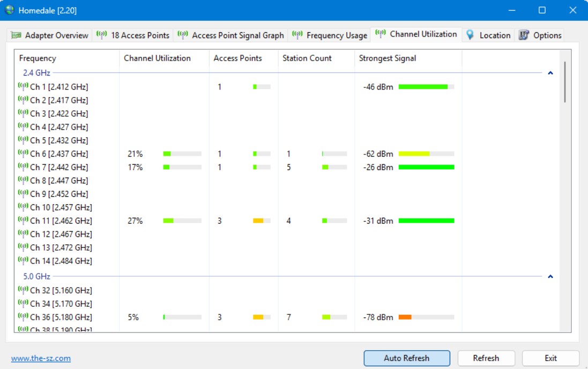Click the Options tab gear icon

pyautogui.click(x=524, y=35)
